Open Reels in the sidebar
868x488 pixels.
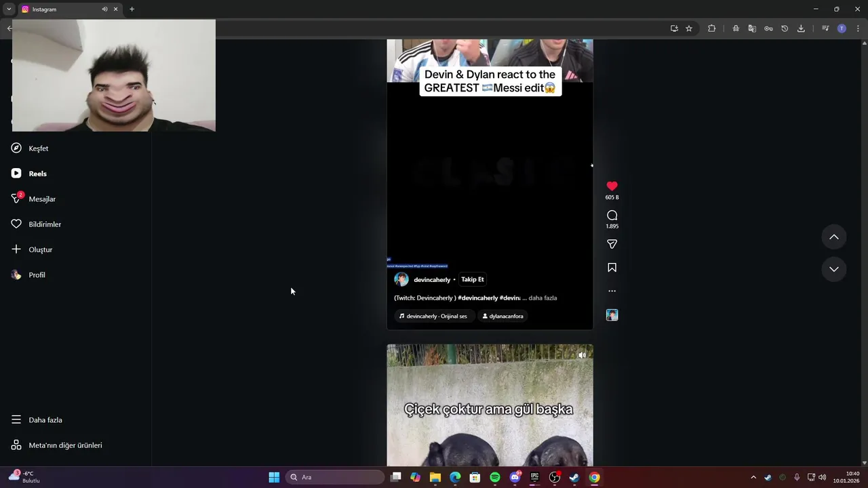[x=29, y=174]
